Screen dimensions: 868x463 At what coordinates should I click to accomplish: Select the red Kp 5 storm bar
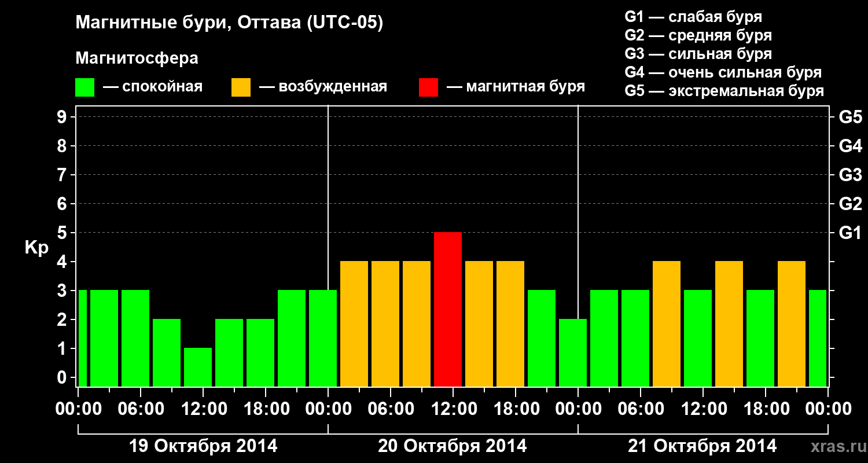point(448,310)
